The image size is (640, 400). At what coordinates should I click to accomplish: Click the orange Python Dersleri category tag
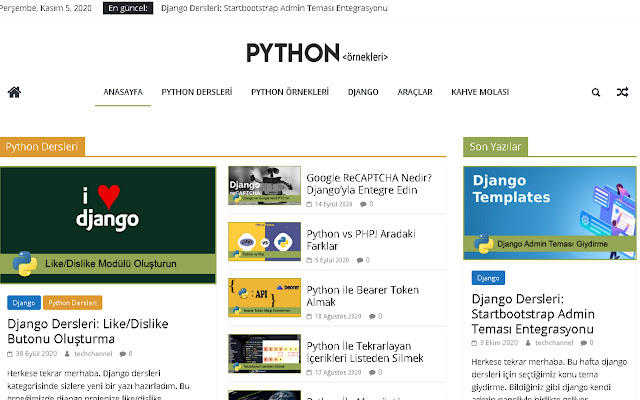(x=72, y=303)
